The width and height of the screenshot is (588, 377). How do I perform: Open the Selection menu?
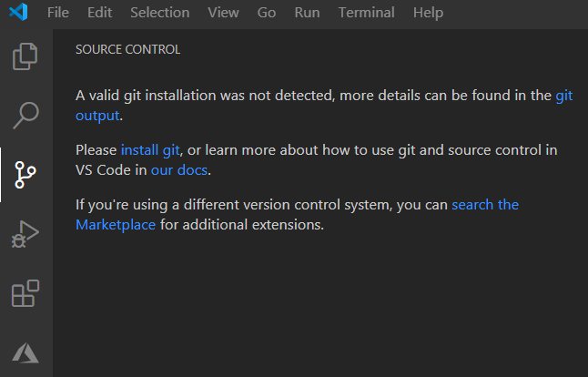(160, 13)
